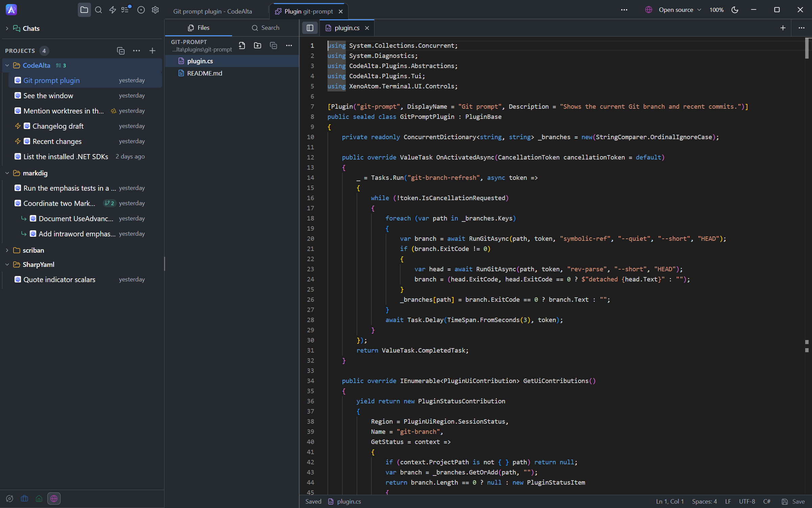812x508 pixels.
Task: Select the briefcase workspace icon at bottom
Action: click(24, 499)
